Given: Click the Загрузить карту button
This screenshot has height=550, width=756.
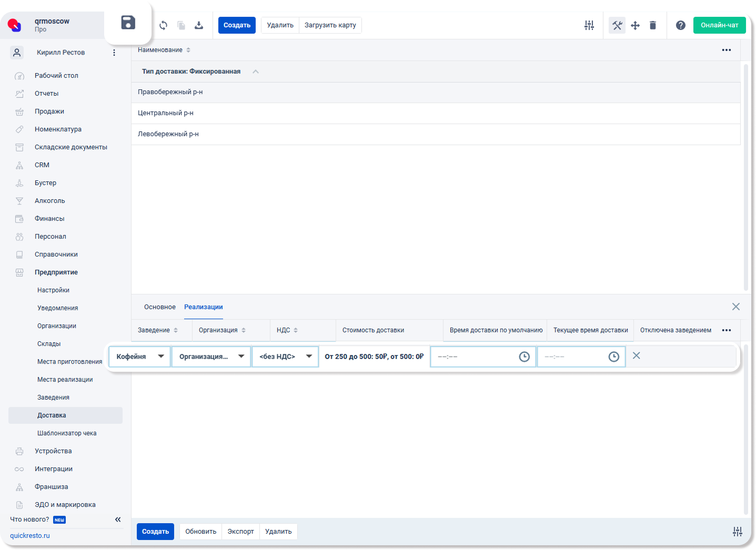Looking at the screenshot, I should click(x=330, y=25).
